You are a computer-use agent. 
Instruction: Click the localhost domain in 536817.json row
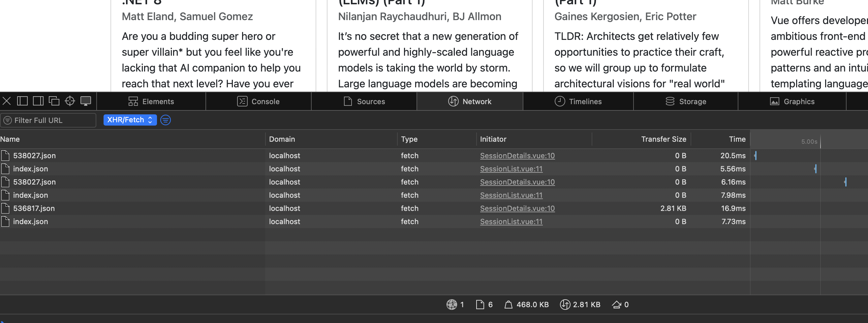(x=284, y=209)
